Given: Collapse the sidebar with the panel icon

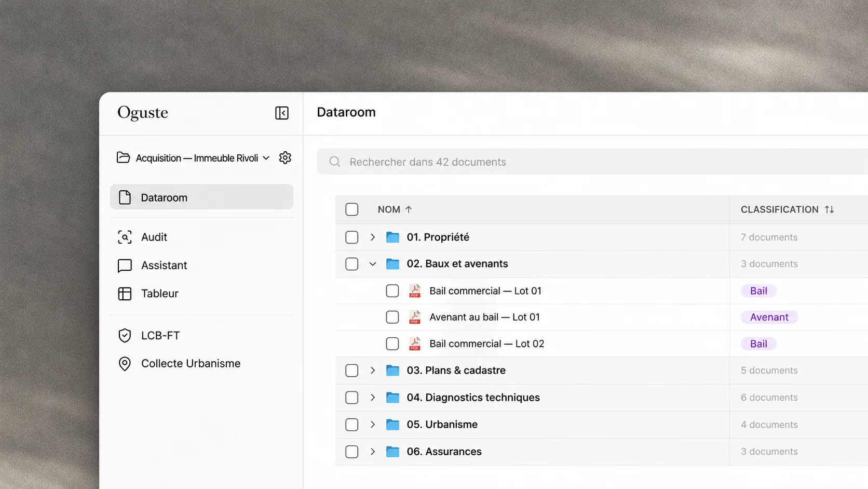Looking at the screenshot, I should coord(282,113).
